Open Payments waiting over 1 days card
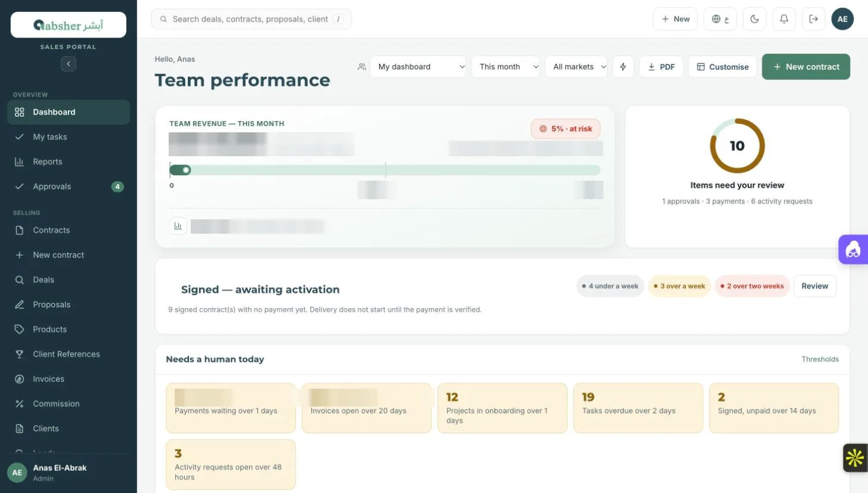This screenshot has width=868, height=493. pos(231,408)
